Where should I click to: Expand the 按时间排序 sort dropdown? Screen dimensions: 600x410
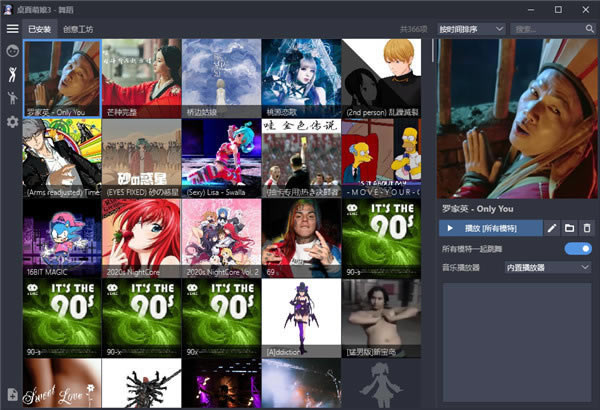pos(471,29)
